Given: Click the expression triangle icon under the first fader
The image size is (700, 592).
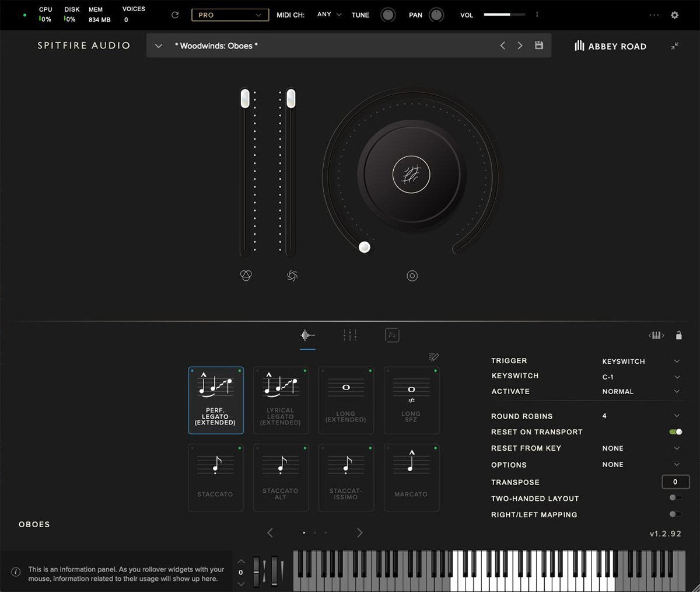Looking at the screenshot, I should coord(246,276).
